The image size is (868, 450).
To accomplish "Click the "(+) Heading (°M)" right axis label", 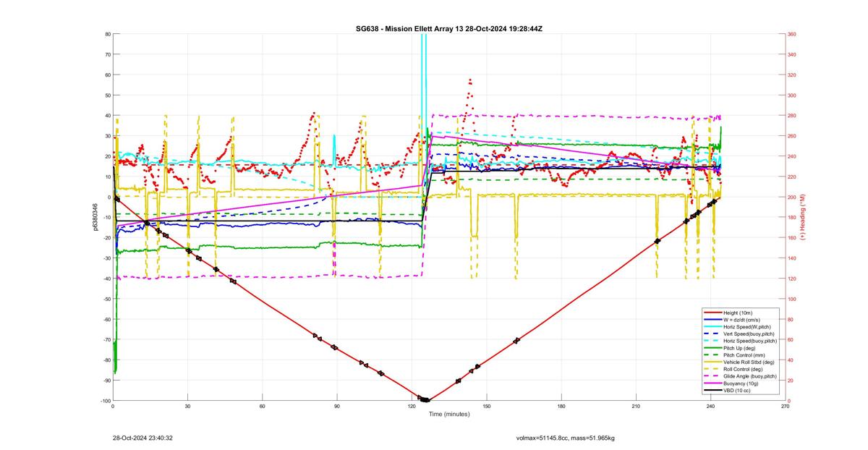I will [802, 217].
